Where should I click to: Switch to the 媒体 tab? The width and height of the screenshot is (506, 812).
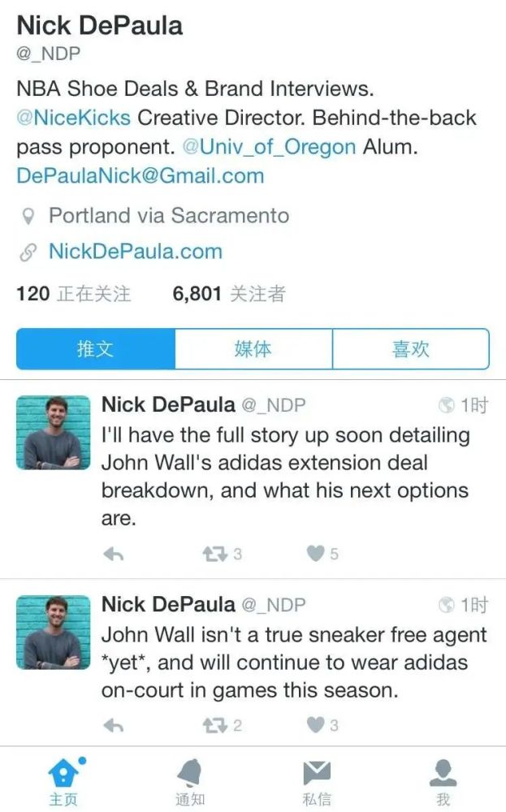click(253, 349)
